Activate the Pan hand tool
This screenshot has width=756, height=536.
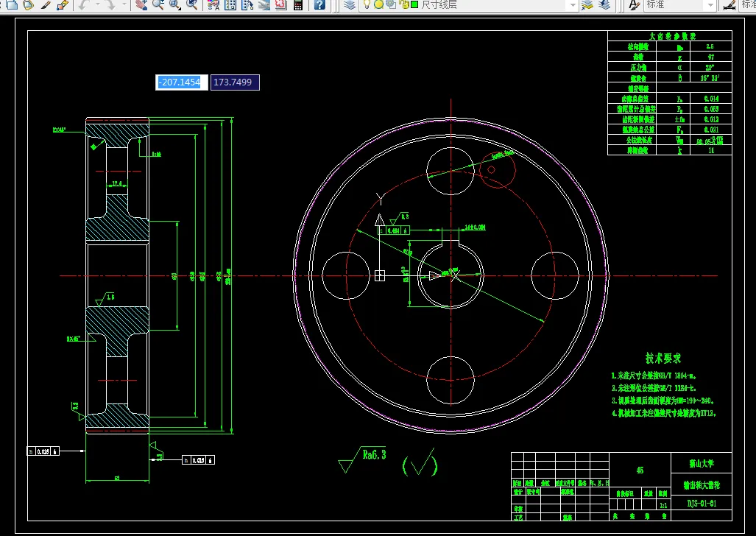[x=141, y=4]
